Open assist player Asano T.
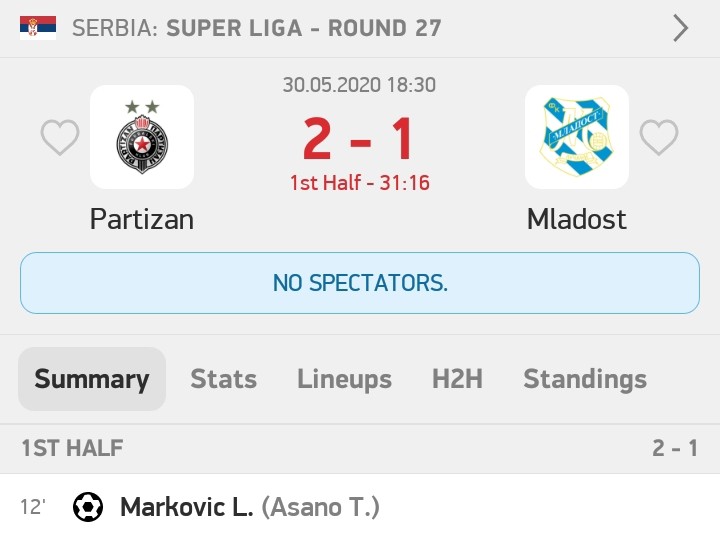 321,507
